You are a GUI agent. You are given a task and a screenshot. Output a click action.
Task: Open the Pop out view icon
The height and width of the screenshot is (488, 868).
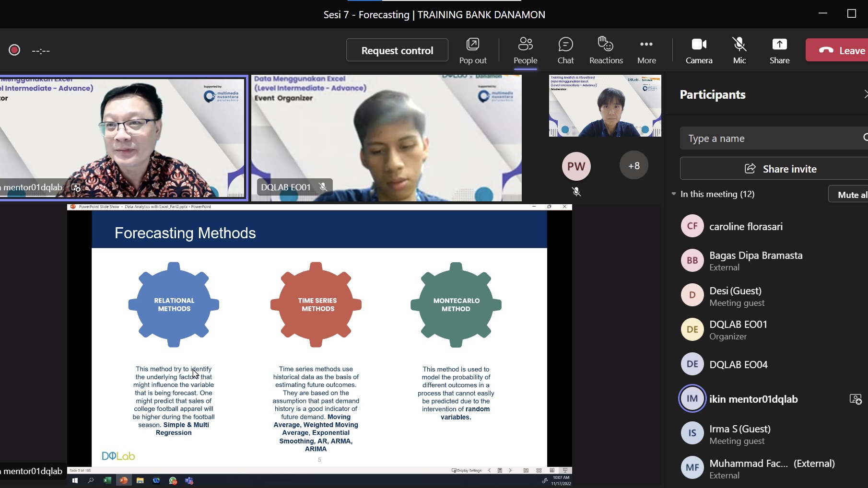[472, 50]
